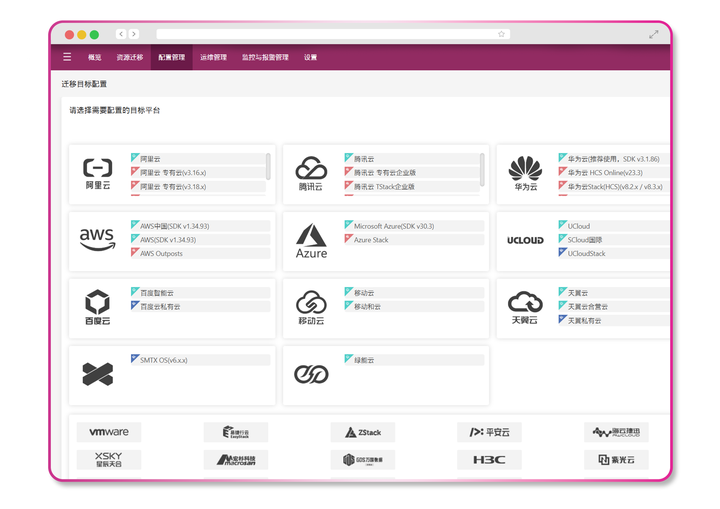
Task: Select 移动云 option in list
Action: coord(414,293)
